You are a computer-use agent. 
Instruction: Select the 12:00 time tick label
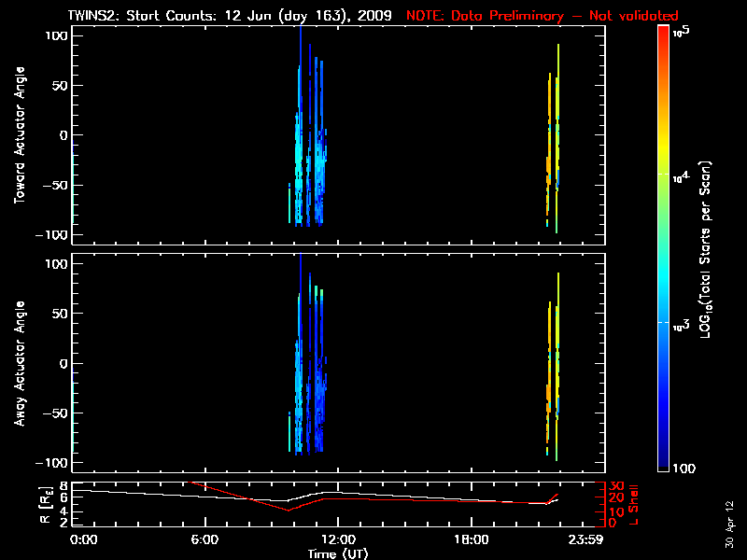338,539
